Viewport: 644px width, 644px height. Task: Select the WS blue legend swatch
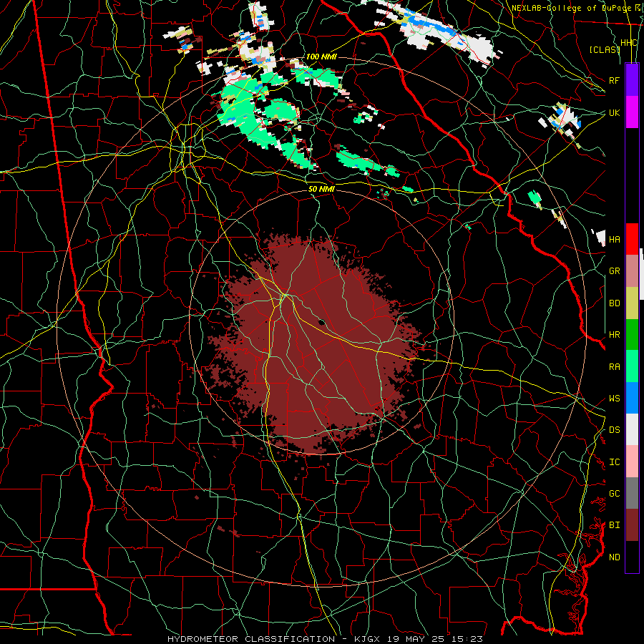632,398
